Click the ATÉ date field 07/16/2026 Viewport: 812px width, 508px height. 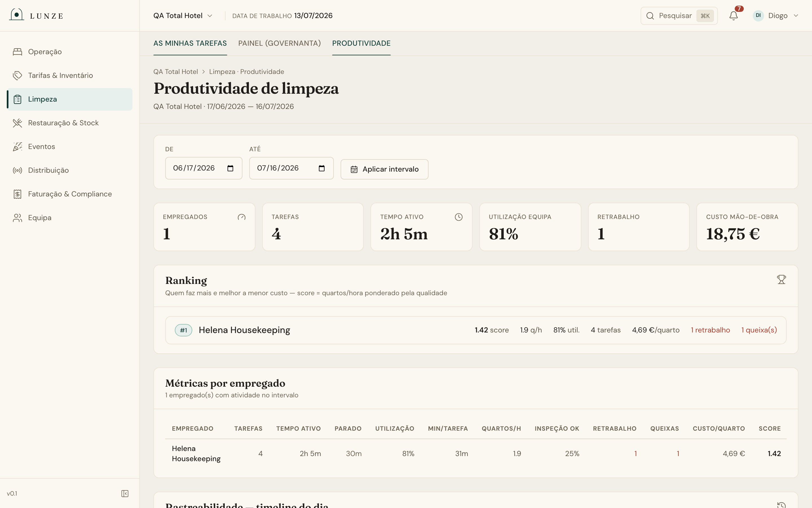[291, 168]
